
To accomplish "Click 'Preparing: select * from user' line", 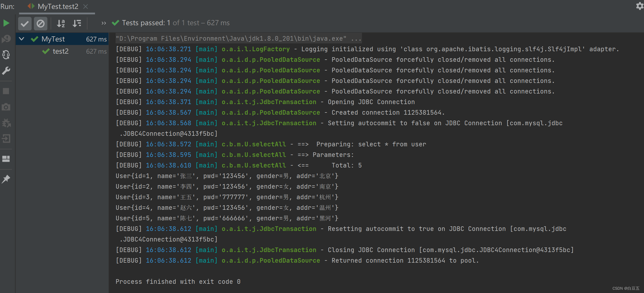I will pyautogui.click(x=271, y=144).
